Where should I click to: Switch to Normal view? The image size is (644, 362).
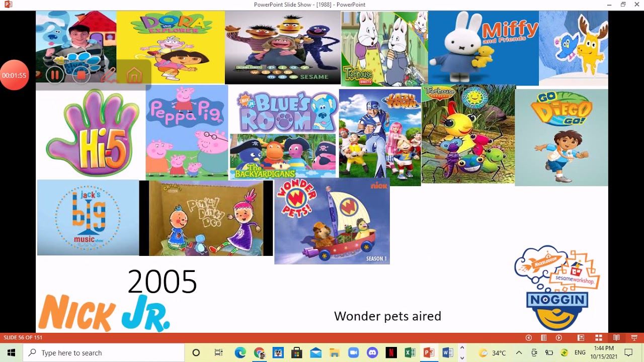point(581,338)
